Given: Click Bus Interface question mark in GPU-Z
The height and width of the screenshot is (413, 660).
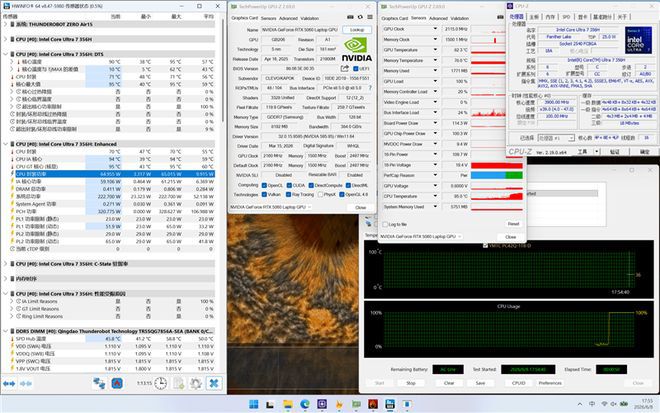Looking at the screenshot, I should point(370,88).
